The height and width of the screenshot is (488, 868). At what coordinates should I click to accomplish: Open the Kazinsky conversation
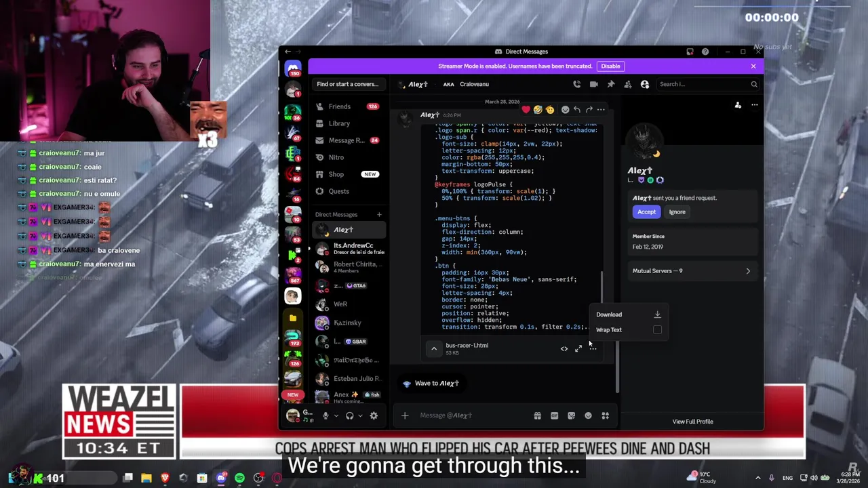349,323
